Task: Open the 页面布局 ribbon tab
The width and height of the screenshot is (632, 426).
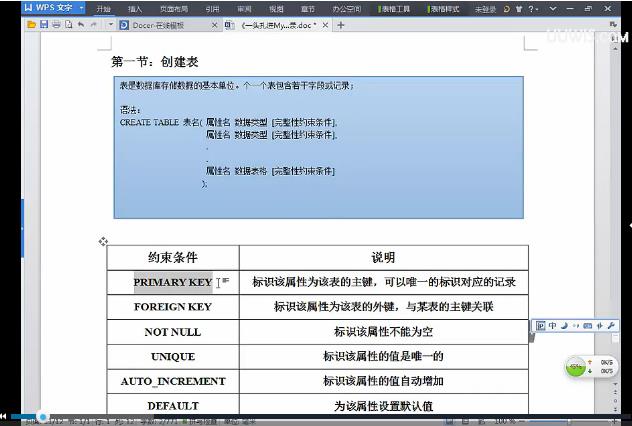Action: pos(173,9)
